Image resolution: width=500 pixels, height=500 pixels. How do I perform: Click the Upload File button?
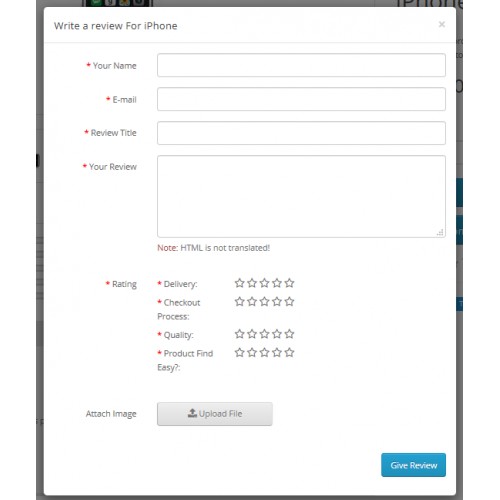(215, 414)
